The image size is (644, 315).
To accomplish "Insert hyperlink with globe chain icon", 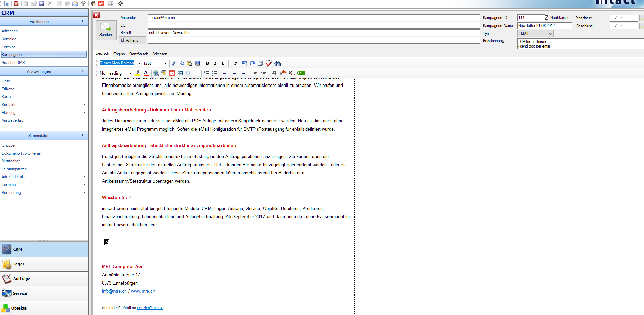I will tap(156, 73).
